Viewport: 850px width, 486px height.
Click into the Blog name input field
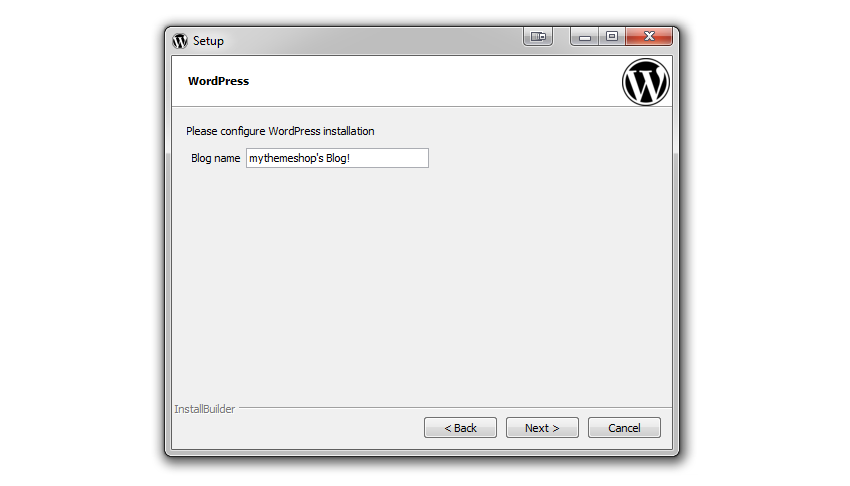tap(337, 158)
